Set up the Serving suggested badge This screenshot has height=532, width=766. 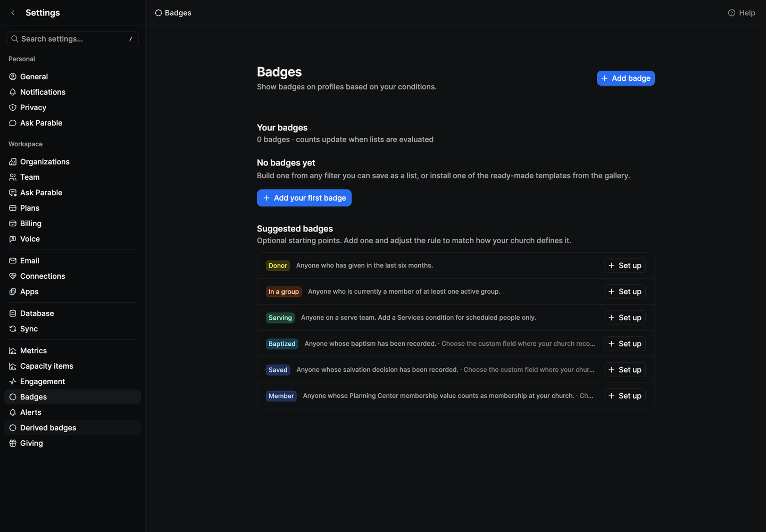click(x=625, y=318)
